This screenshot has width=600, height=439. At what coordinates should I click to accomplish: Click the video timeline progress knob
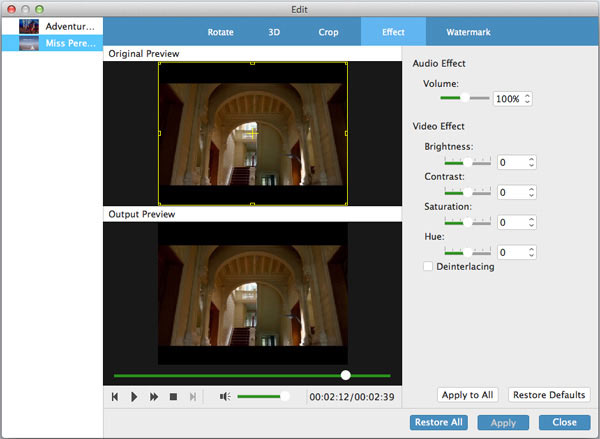(346, 375)
